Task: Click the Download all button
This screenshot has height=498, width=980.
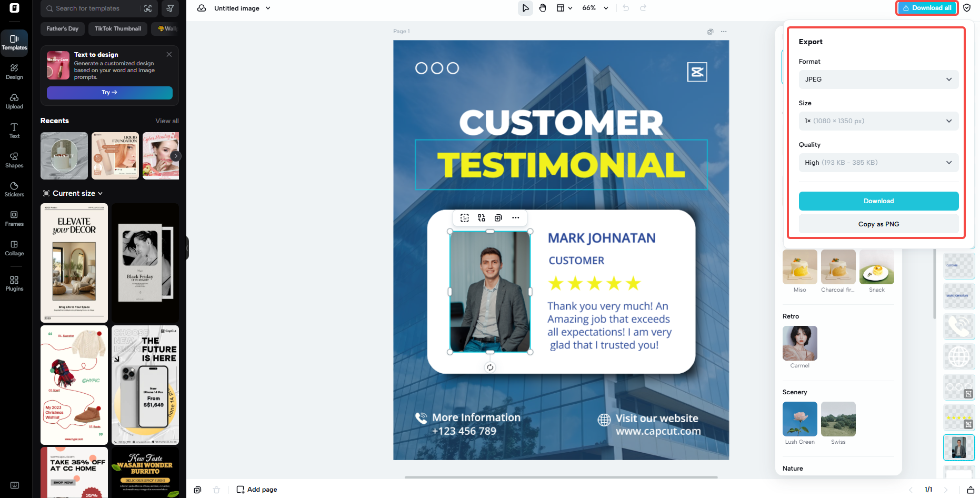Action: coord(927,8)
